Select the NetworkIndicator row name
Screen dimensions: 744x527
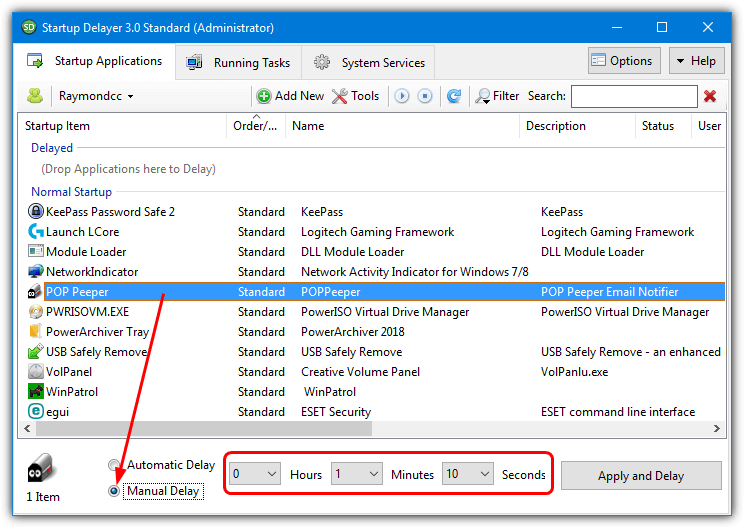click(92, 272)
